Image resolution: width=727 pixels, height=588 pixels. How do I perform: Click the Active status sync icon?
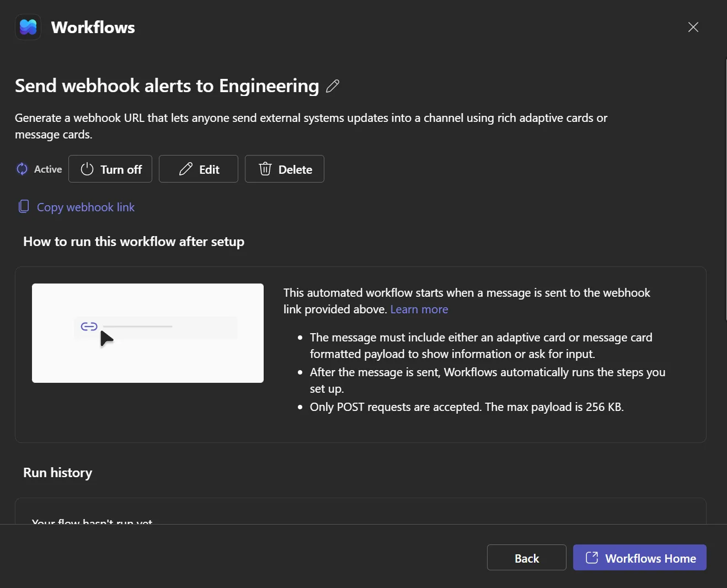(22, 169)
